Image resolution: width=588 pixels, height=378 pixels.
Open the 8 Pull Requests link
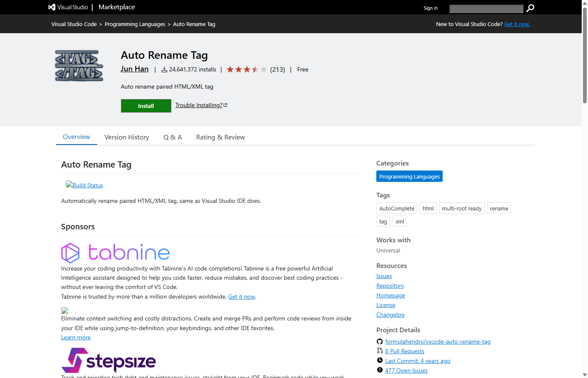[x=404, y=351]
